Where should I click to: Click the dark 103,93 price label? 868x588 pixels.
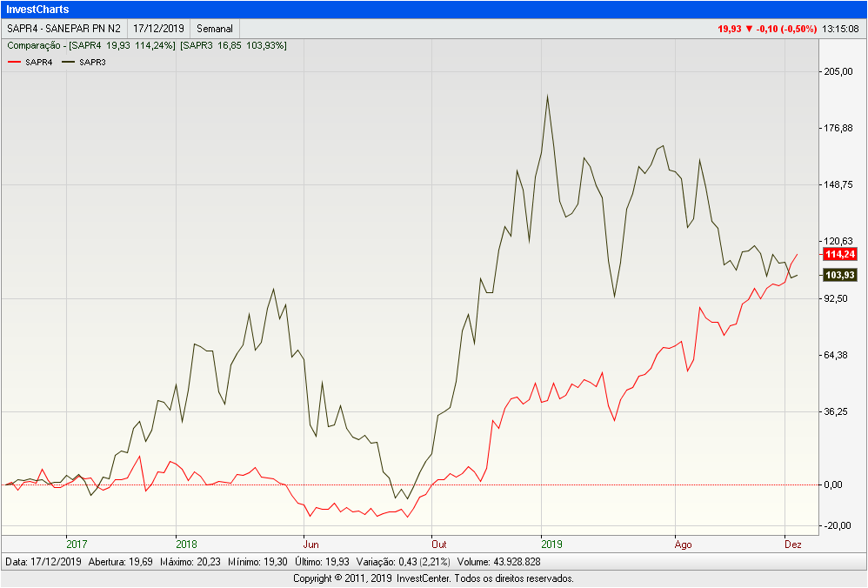[x=840, y=275]
